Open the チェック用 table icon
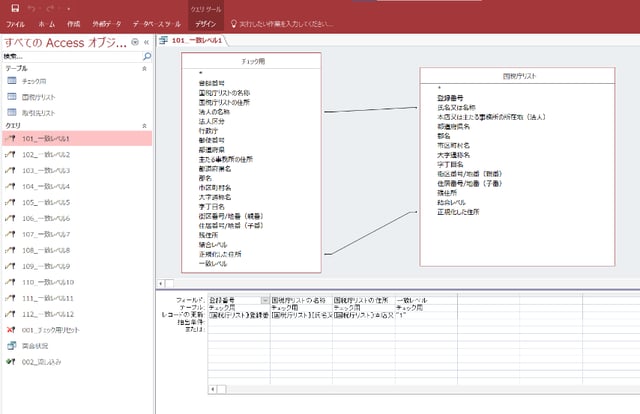Image resolution: width=640 pixels, height=414 pixels. click(12, 82)
